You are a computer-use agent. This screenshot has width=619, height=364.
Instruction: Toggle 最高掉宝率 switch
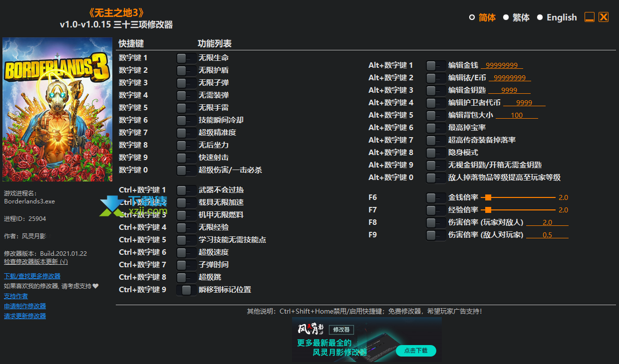(436, 128)
